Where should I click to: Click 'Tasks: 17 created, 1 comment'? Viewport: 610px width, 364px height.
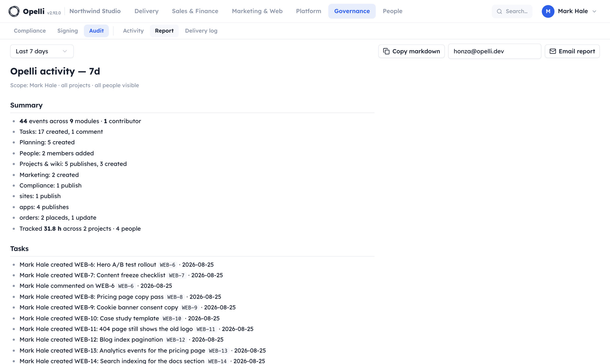[61, 132]
